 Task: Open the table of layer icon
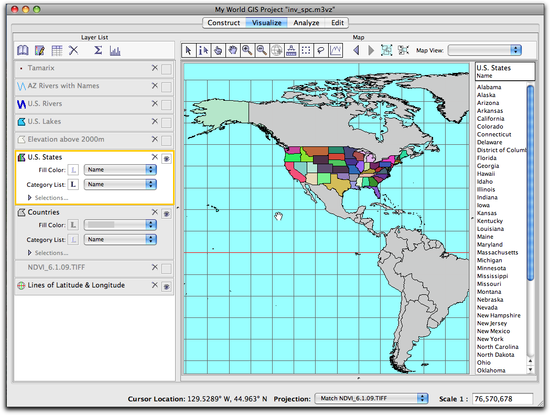56,51
